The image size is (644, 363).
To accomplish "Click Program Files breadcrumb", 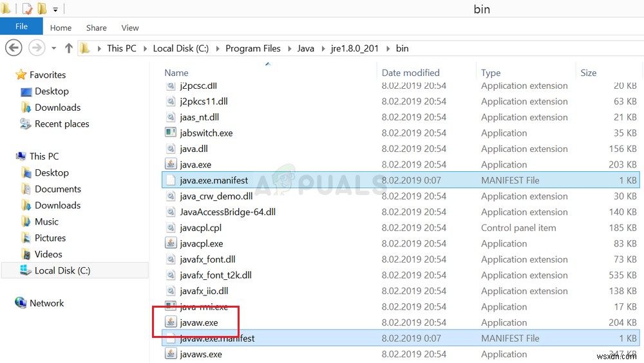I will pyautogui.click(x=253, y=48).
